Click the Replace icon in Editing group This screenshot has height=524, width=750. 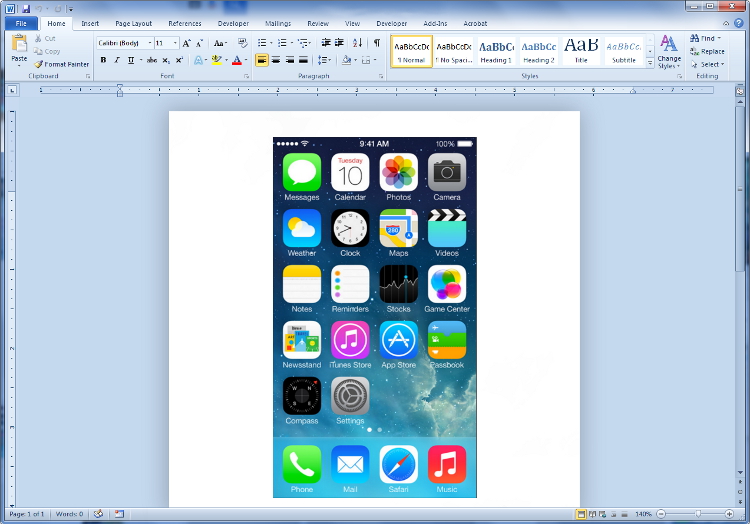click(x=695, y=52)
